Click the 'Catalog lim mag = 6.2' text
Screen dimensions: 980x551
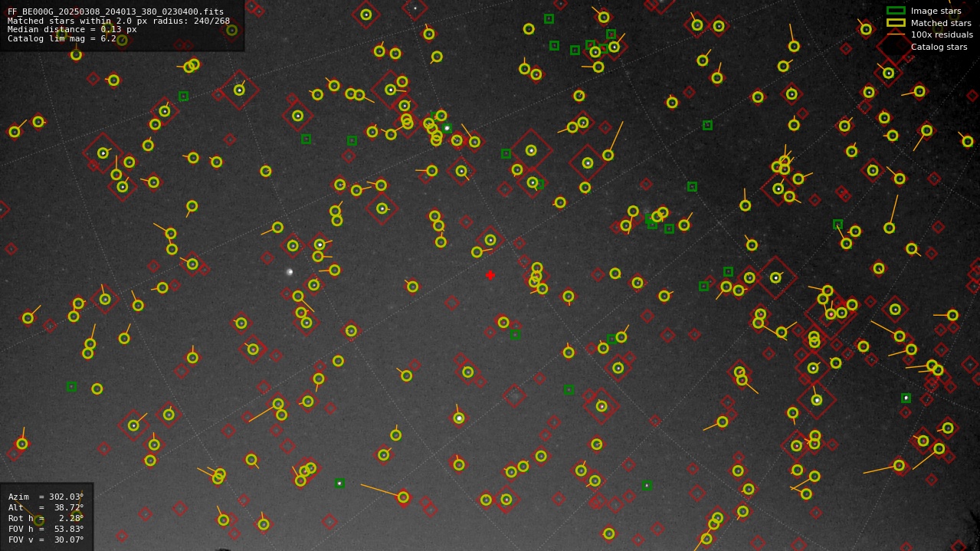point(62,38)
